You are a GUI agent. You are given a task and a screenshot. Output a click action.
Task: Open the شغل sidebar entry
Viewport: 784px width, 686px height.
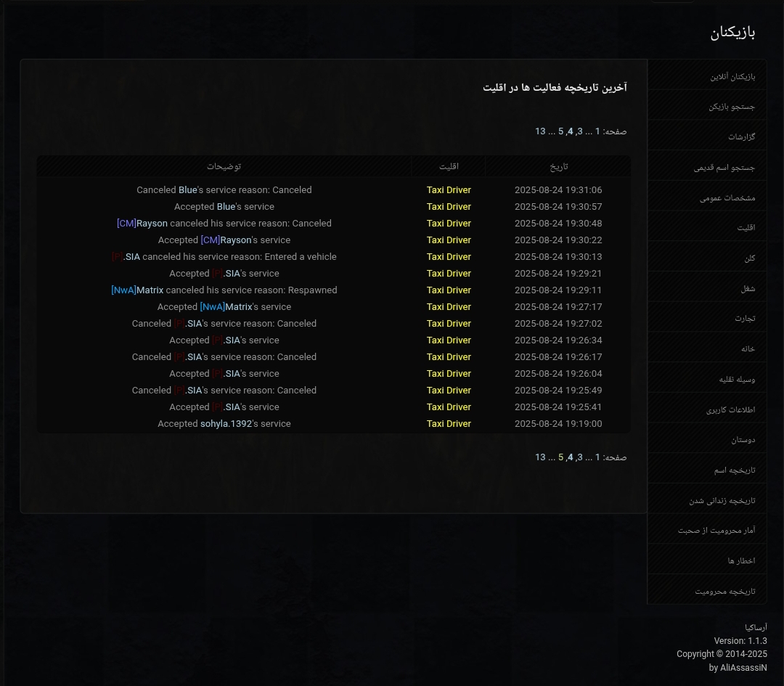tap(707, 287)
